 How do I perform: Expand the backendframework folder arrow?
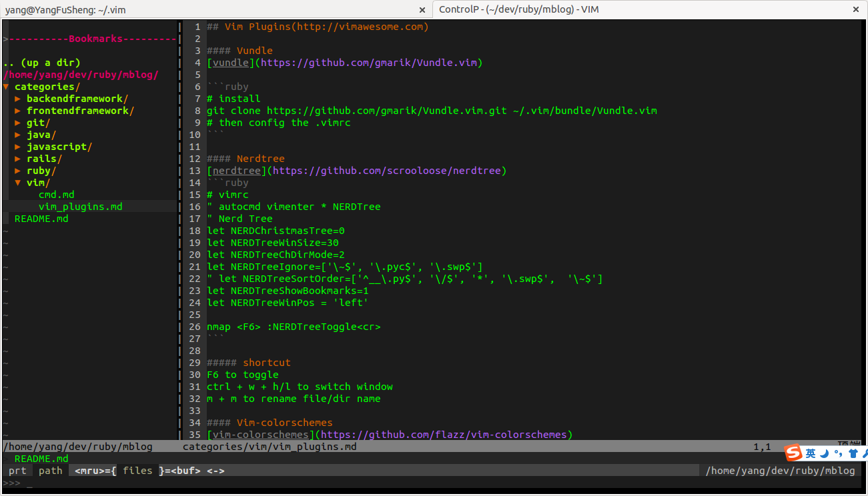(18, 99)
